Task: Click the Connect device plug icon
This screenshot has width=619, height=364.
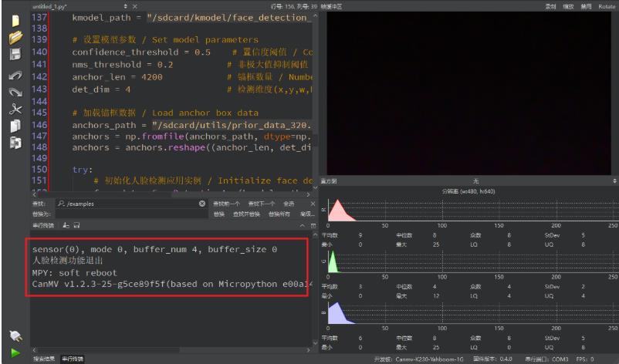Action: click(x=15, y=335)
